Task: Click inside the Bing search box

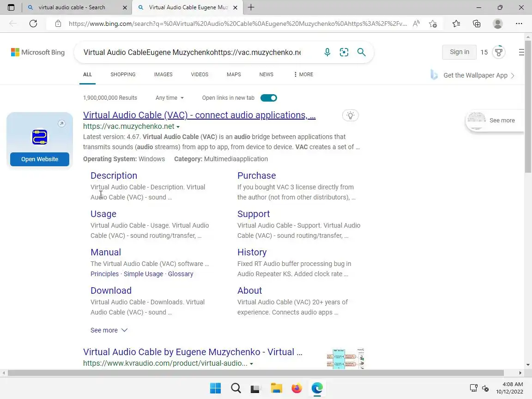Action: pos(192,52)
